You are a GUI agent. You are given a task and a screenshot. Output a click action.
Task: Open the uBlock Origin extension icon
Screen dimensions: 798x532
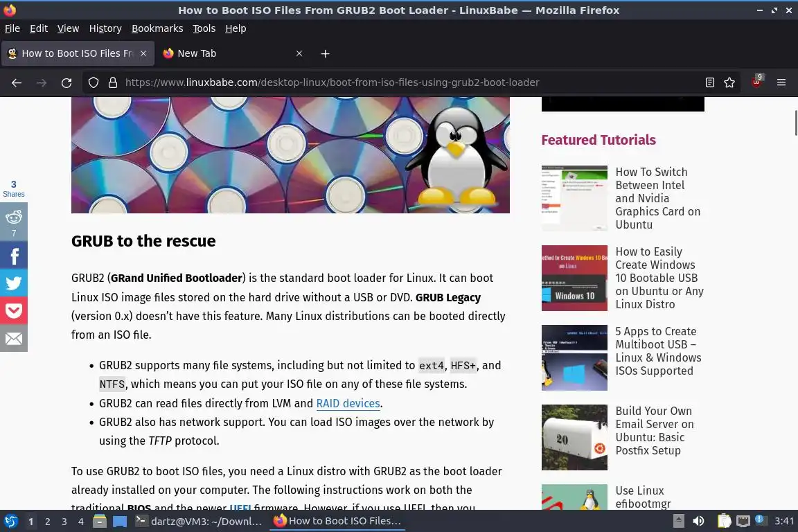756,82
